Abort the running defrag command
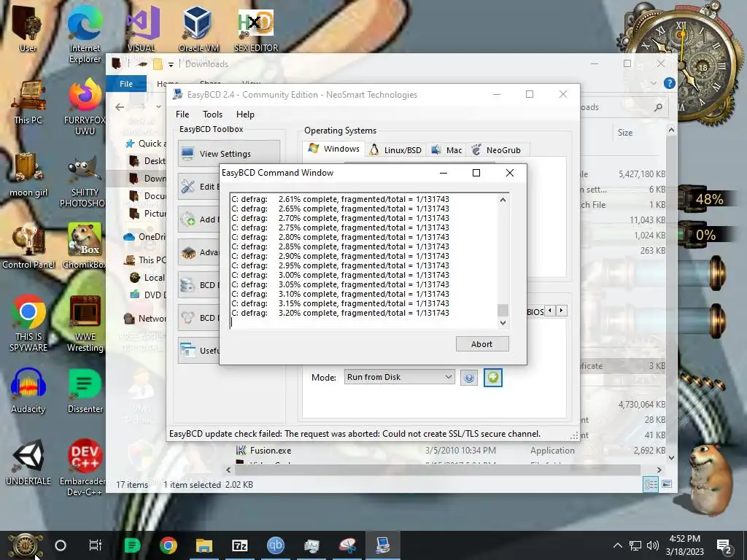The height and width of the screenshot is (560, 747). (482, 344)
